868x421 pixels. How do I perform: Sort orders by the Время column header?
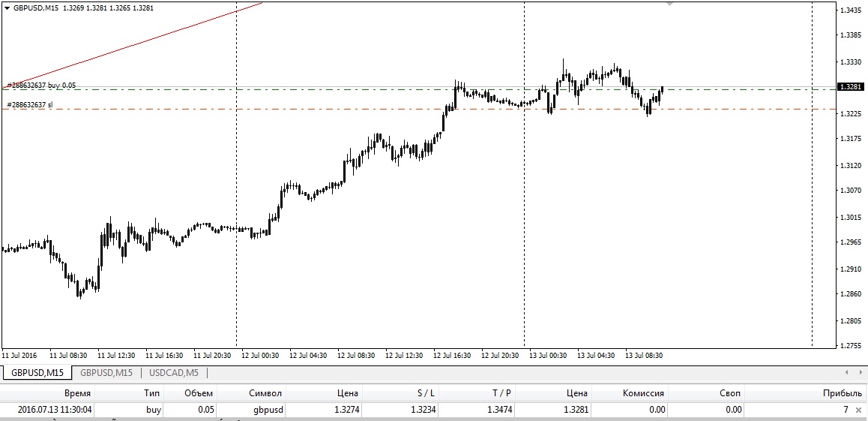[x=48, y=393]
